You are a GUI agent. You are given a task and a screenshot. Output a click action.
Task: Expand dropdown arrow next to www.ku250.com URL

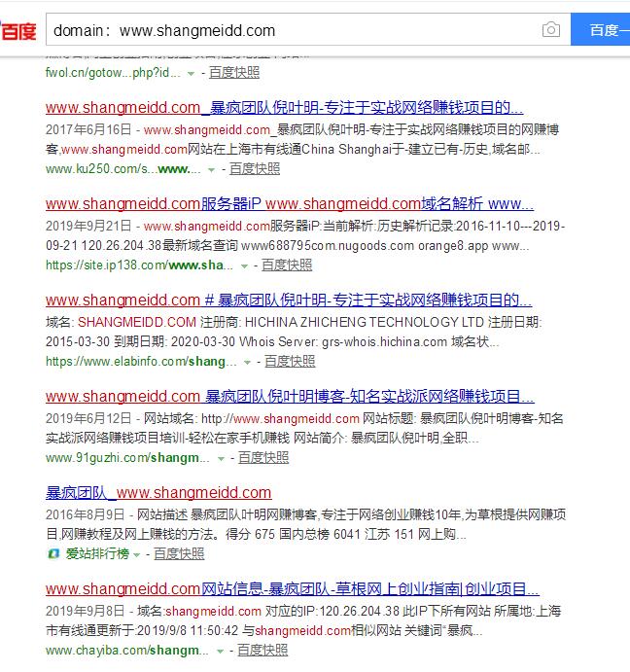[211, 170]
